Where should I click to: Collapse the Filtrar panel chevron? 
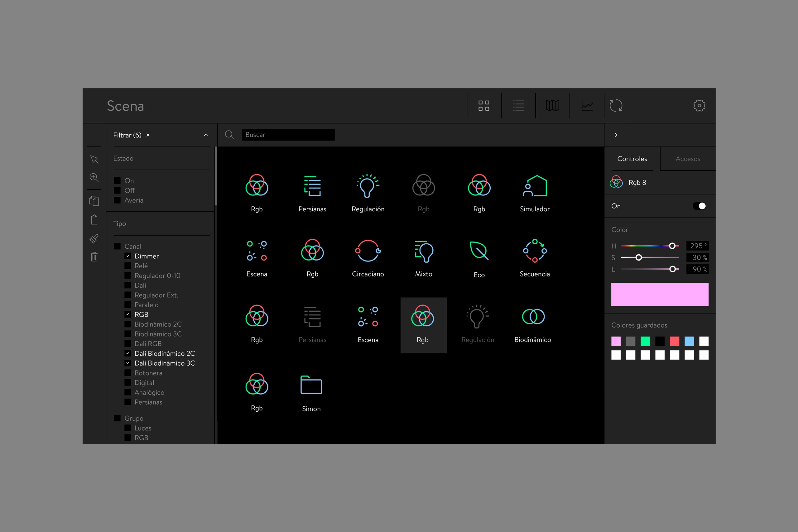point(206,135)
